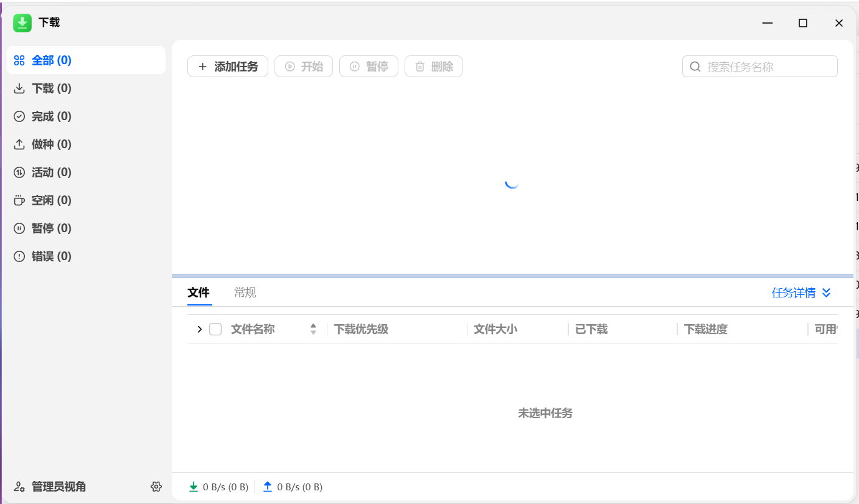Click 添加任务 add task button
Screen dimensions: 859x504
pos(228,67)
